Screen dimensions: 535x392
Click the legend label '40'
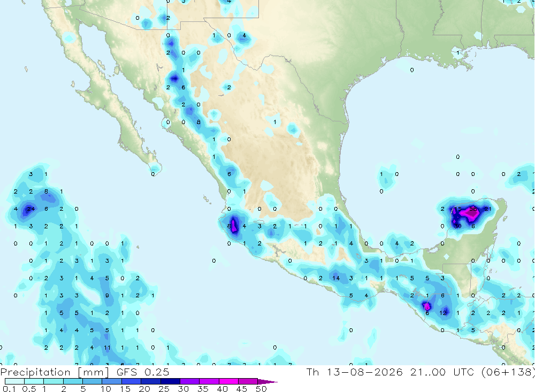[222, 389]
